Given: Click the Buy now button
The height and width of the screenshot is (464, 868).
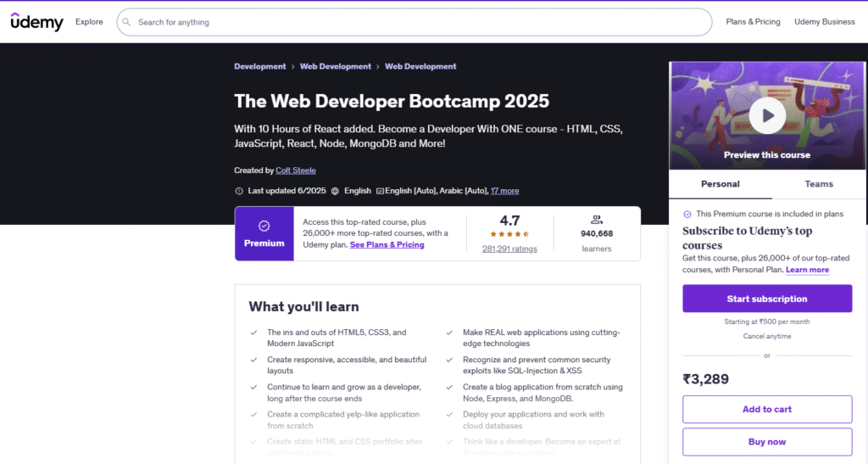Looking at the screenshot, I should tap(766, 442).
